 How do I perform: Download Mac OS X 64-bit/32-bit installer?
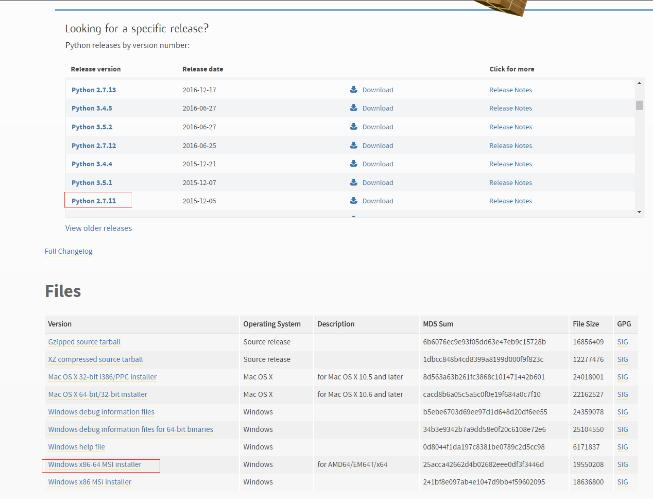(x=97, y=394)
